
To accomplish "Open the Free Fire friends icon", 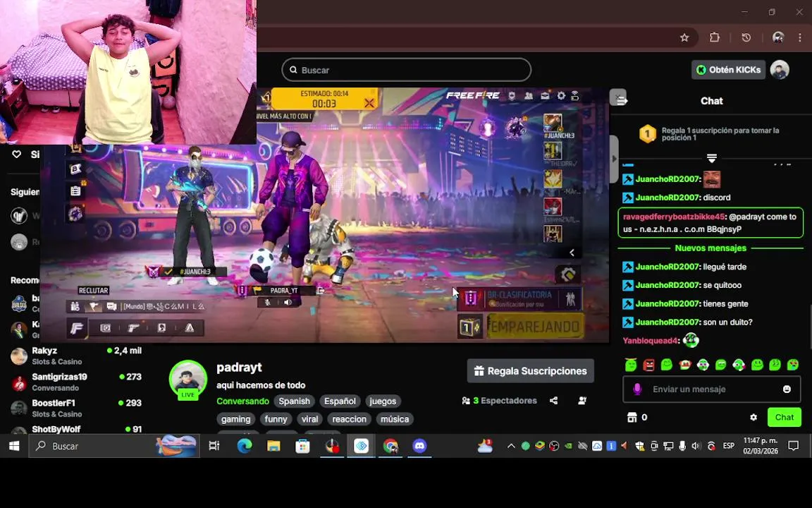I will (x=528, y=96).
